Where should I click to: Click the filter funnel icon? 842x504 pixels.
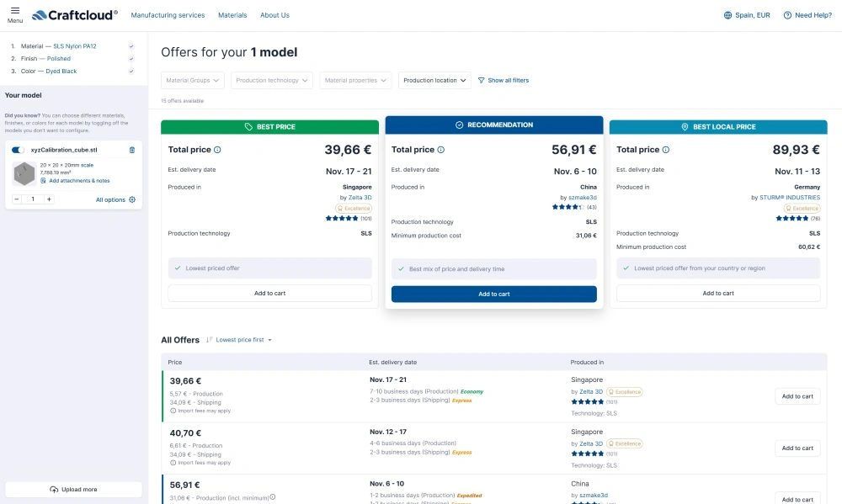click(482, 81)
